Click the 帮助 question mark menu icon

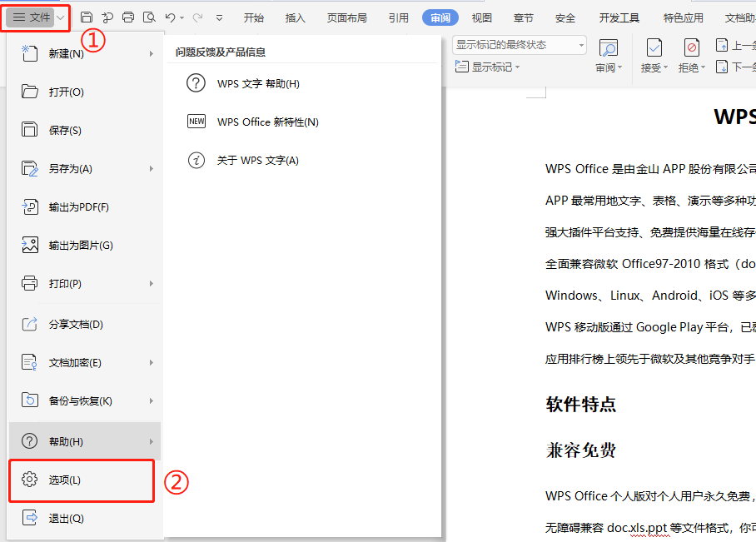coord(29,440)
